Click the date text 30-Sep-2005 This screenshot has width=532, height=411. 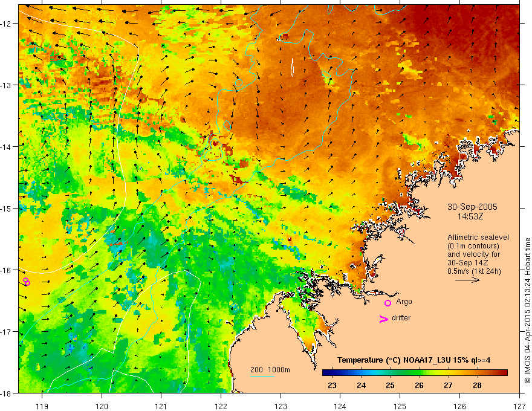click(472, 207)
